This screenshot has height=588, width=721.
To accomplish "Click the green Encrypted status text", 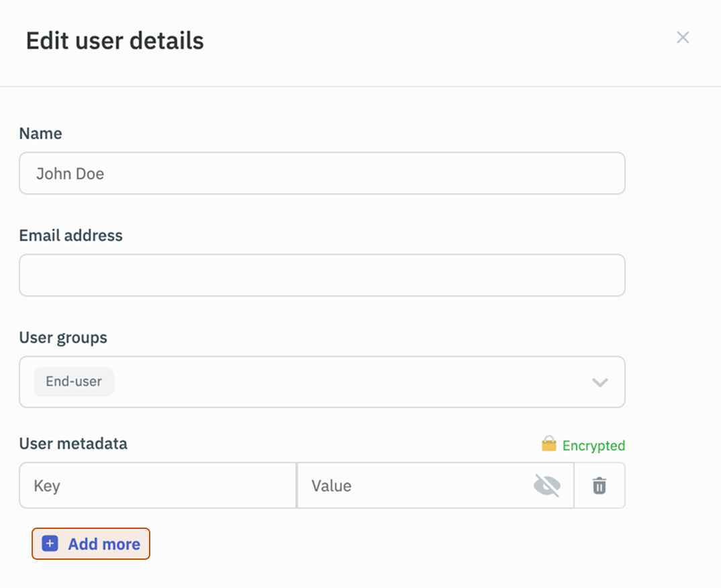I will pyautogui.click(x=593, y=446).
